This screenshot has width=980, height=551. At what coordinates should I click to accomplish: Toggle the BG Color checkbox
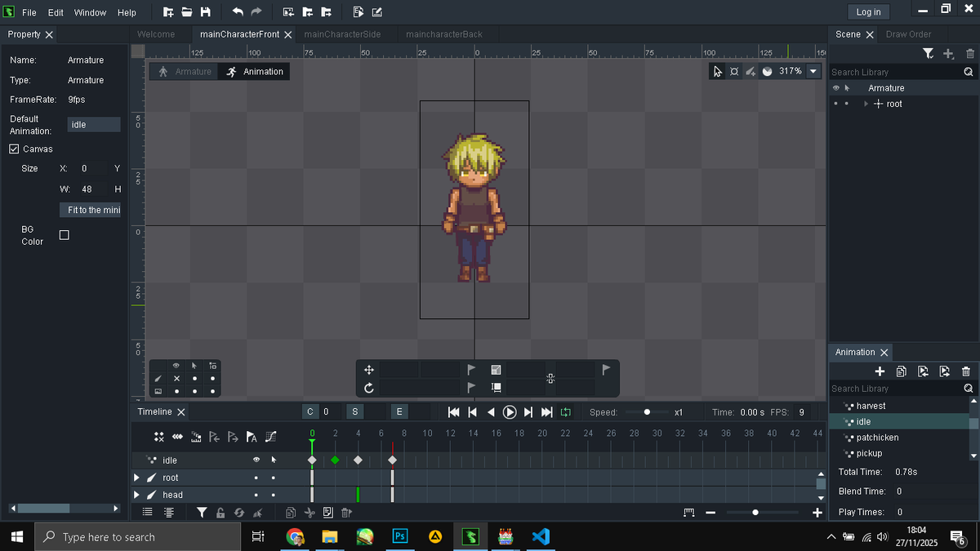click(x=65, y=235)
